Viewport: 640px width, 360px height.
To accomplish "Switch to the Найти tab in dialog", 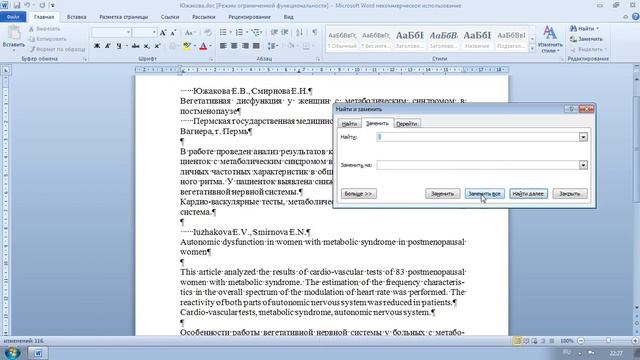I will (349, 124).
